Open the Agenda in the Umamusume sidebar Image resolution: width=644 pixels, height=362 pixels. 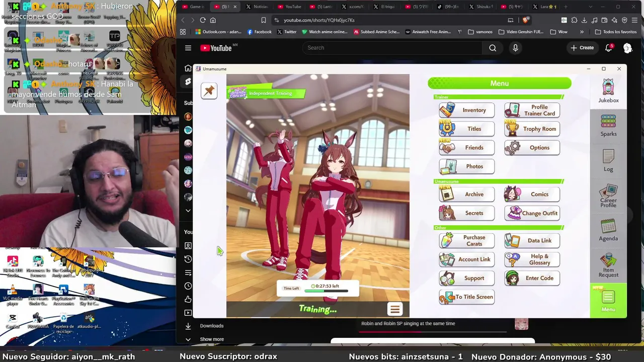(x=608, y=230)
